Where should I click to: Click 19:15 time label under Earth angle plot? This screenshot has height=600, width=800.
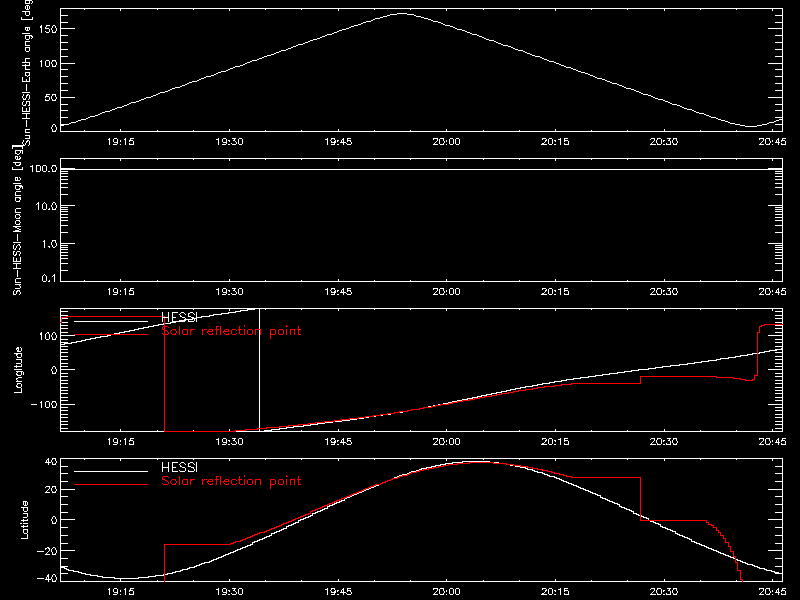tap(121, 142)
